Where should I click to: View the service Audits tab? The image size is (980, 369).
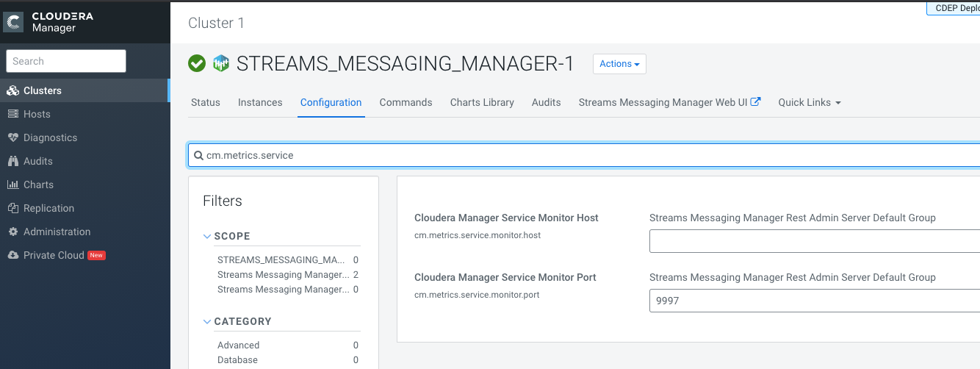click(x=547, y=102)
